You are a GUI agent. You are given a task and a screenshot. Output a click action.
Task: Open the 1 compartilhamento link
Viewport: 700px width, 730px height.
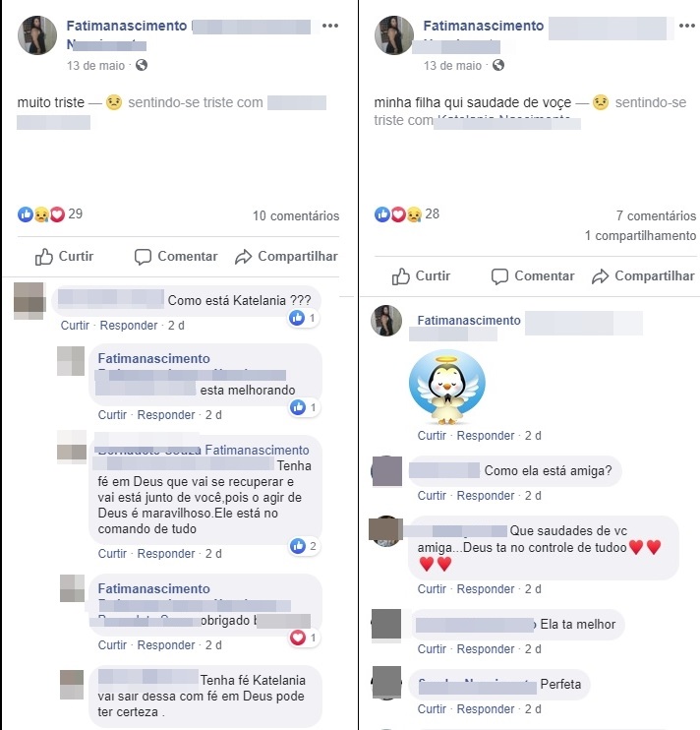point(640,235)
